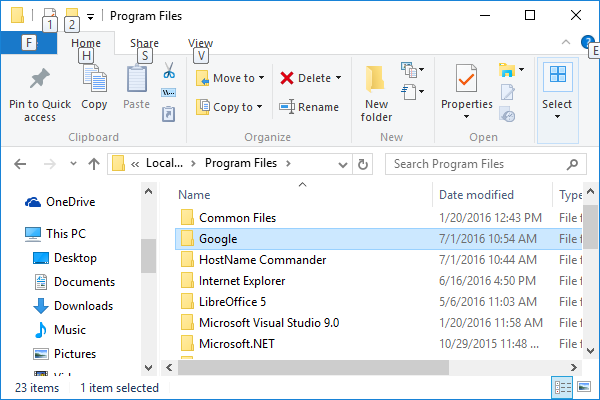
Task: Open the Customize Quick Access Toolbar arrow
Action: pos(90,16)
